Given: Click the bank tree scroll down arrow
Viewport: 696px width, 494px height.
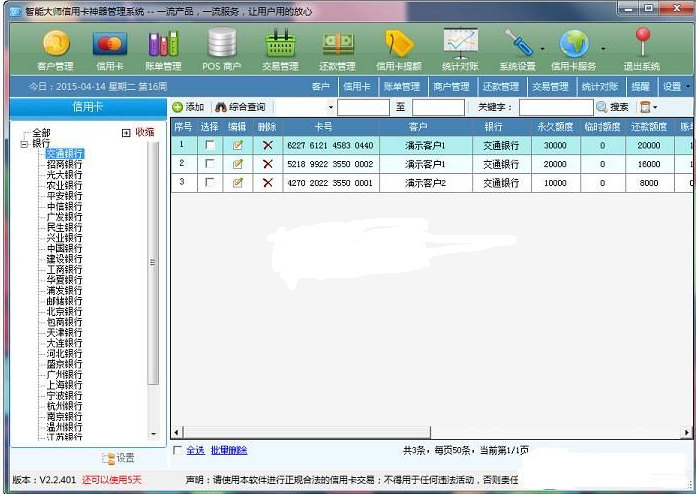Looking at the screenshot, I should pyautogui.click(x=153, y=434).
